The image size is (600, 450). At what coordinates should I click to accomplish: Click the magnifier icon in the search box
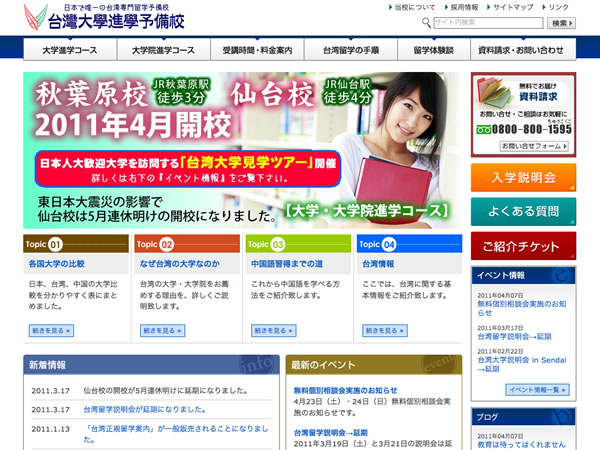click(x=426, y=22)
